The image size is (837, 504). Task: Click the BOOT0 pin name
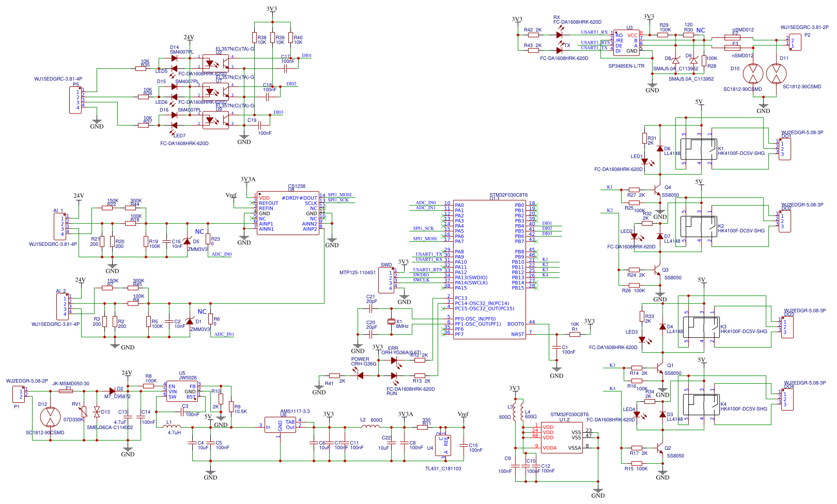[516, 324]
